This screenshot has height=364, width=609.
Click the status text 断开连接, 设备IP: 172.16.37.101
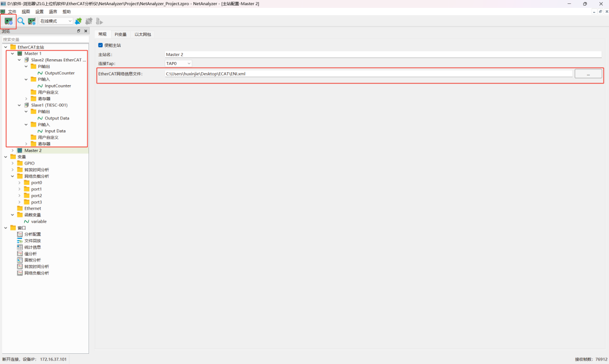coord(34,359)
